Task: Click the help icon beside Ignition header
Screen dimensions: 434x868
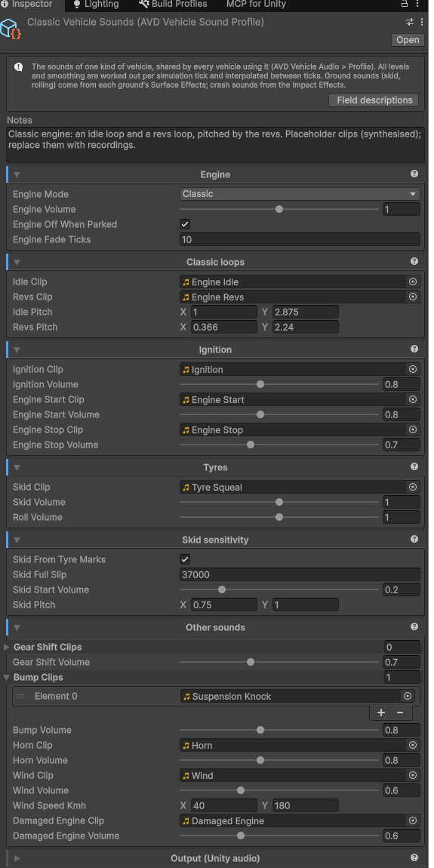Action: (x=414, y=349)
